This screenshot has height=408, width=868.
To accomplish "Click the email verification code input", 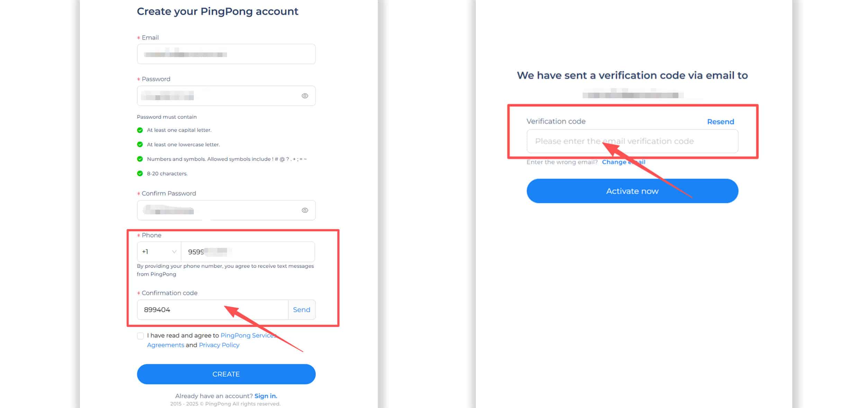I will (632, 141).
